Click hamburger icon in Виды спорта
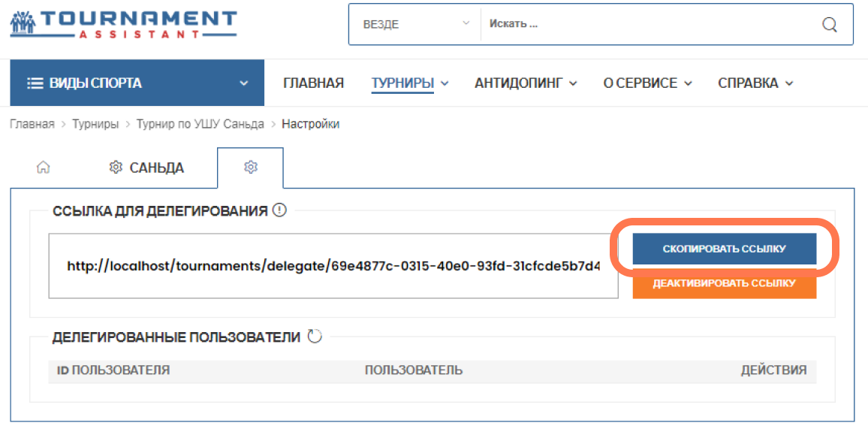The image size is (868, 435). (x=35, y=83)
